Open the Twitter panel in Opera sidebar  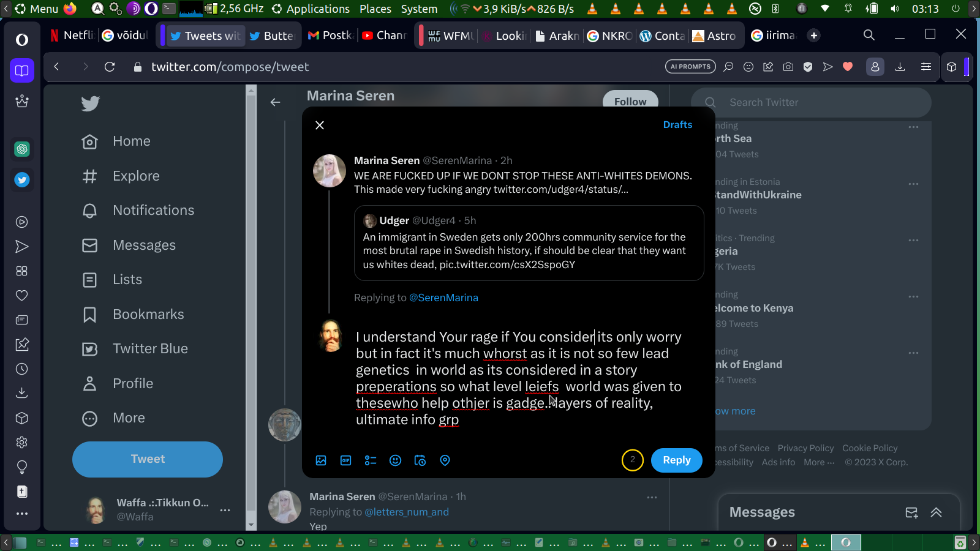(x=22, y=180)
